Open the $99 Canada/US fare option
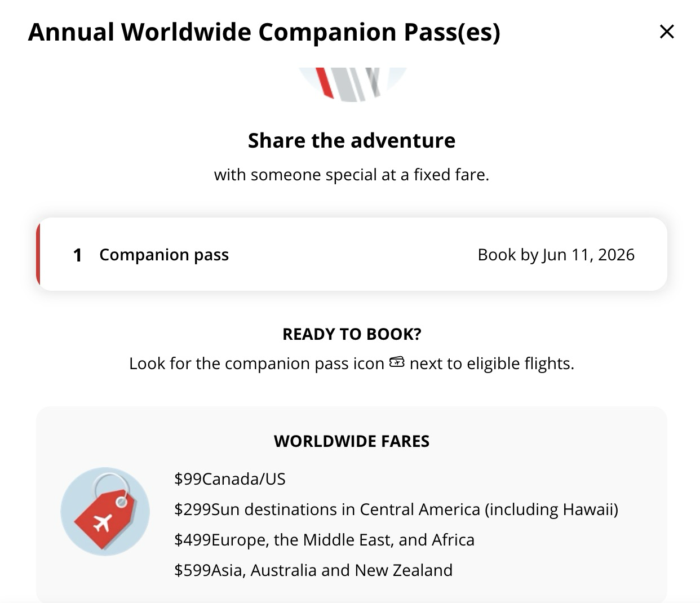 (x=229, y=479)
